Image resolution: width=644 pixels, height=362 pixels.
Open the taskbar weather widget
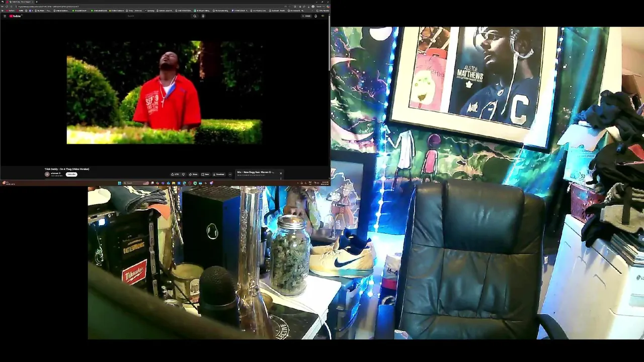pos(8,183)
